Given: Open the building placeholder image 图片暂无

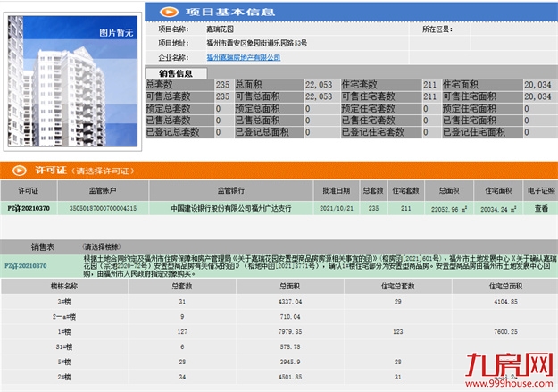Looking at the screenshot, I should [x=72, y=81].
